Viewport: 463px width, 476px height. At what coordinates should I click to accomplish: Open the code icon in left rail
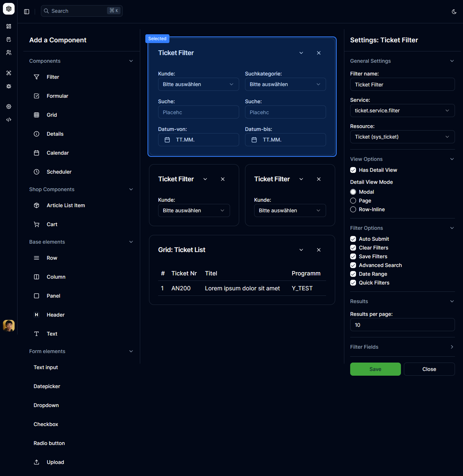[x=9, y=120]
